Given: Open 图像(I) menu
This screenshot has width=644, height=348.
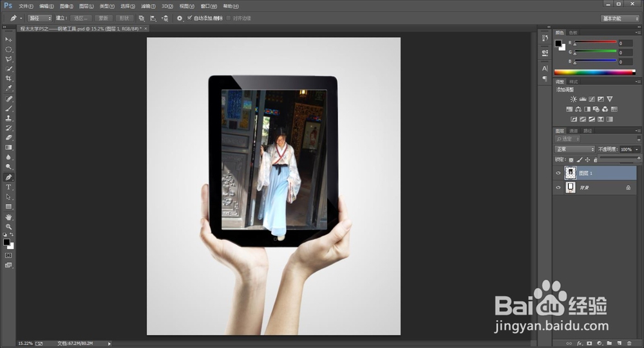Looking at the screenshot, I should [x=66, y=6].
